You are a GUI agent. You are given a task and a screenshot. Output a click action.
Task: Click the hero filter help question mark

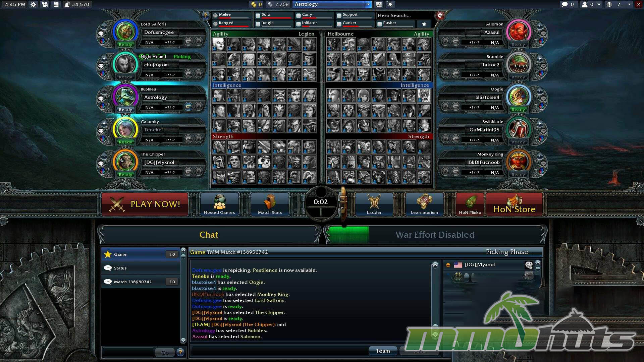pos(205,15)
